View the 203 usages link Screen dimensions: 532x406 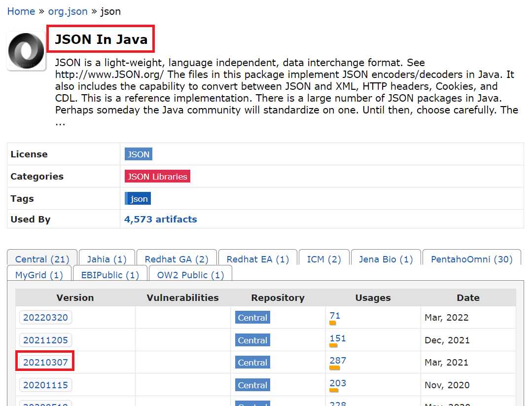[x=338, y=383]
